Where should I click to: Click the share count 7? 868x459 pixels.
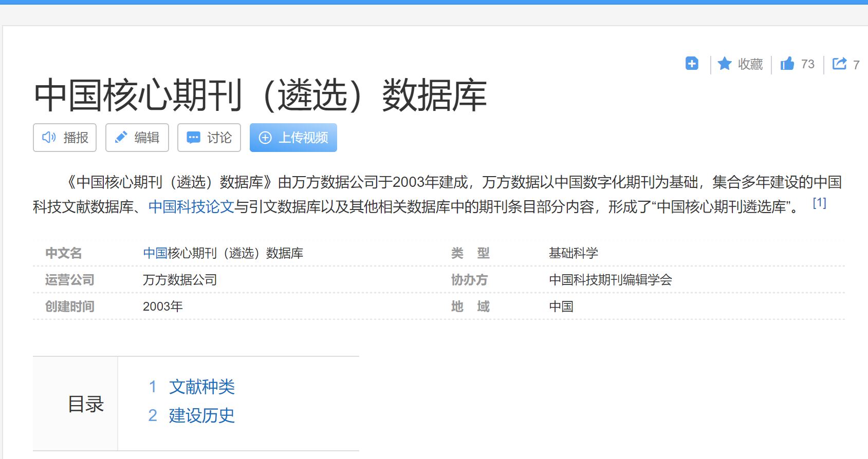[856, 65]
